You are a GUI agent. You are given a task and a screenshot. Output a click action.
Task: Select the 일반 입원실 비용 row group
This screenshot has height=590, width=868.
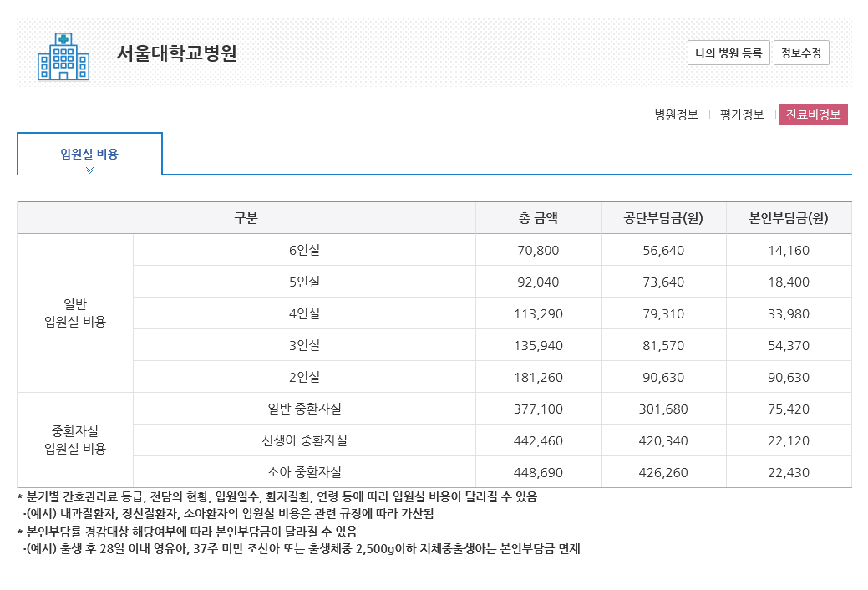pyautogui.click(x=75, y=313)
